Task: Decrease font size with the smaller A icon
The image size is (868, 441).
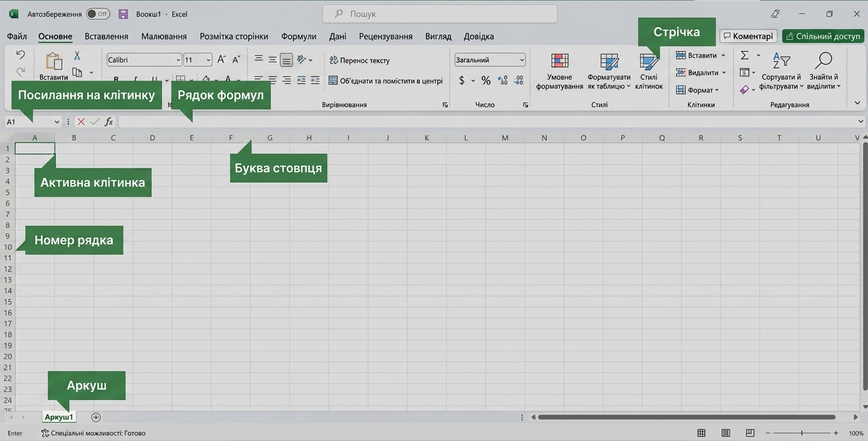Action: [x=236, y=59]
